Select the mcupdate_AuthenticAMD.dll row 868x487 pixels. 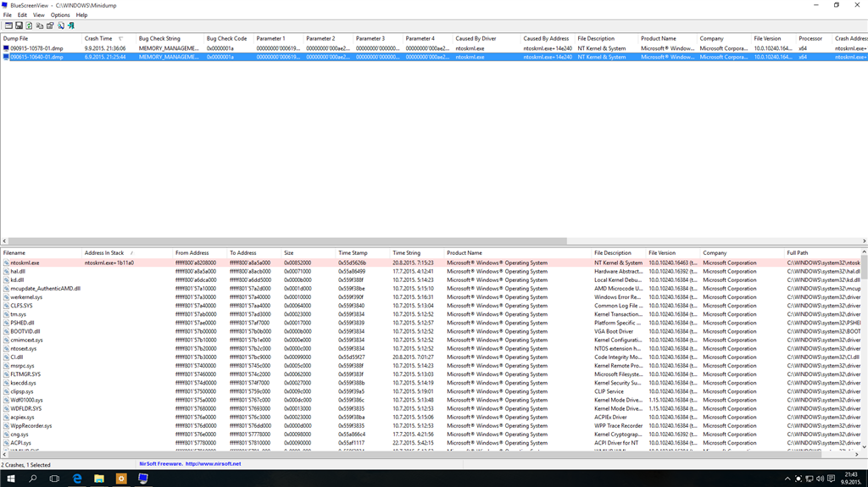click(x=431, y=288)
